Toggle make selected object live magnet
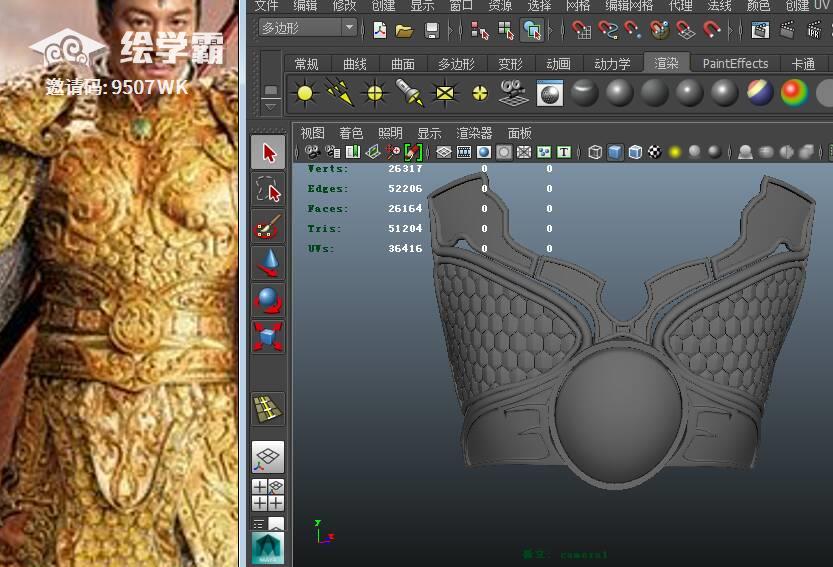 (x=712, y=30)
